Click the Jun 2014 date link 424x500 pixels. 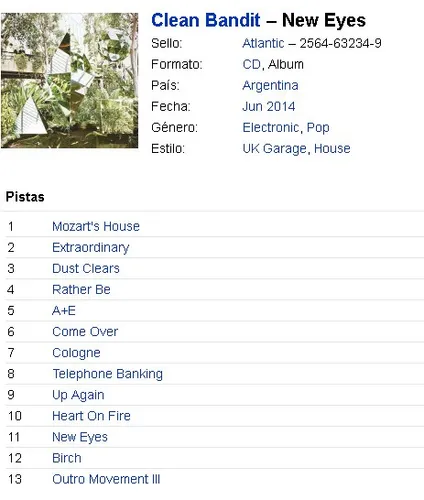click(269, 106)
